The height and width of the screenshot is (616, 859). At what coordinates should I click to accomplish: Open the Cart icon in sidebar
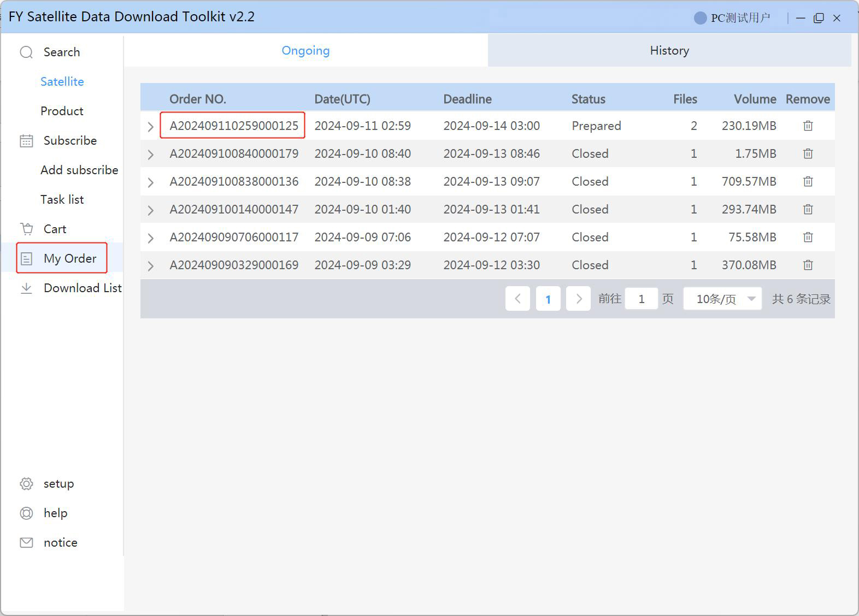point(26,229)
